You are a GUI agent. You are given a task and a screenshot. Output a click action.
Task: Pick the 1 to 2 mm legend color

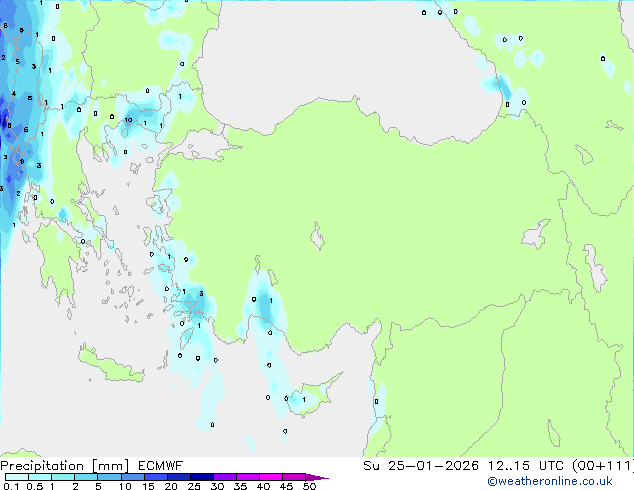[x=63, y=477]
